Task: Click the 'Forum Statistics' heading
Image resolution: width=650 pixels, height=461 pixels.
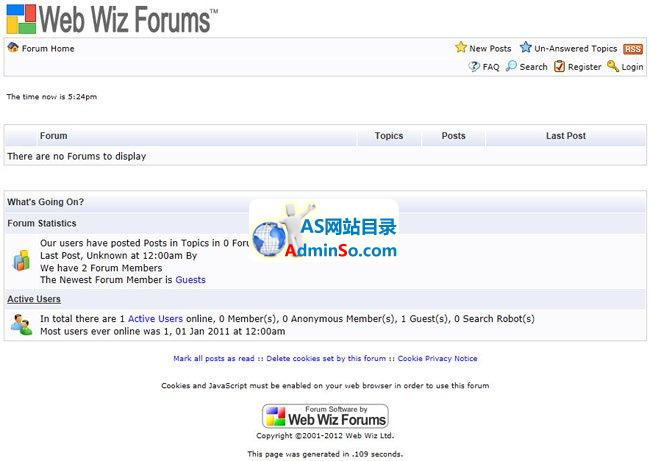Action: coord(42,223)
